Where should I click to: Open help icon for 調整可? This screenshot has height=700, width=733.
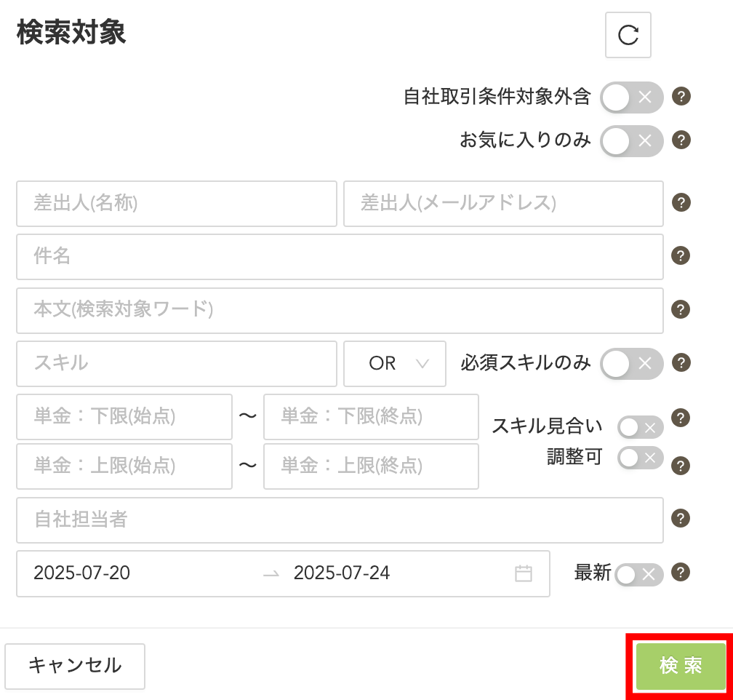click(681, 466)
